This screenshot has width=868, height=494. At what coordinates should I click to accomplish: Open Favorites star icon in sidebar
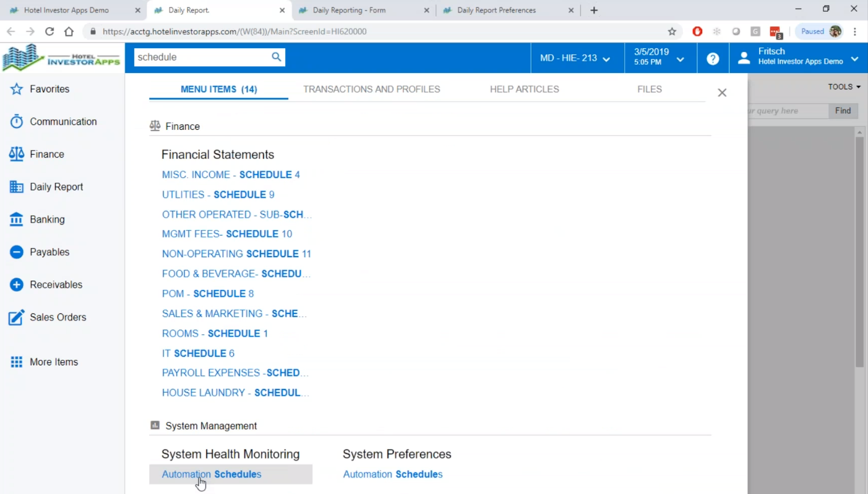click(x=17, y=89)
